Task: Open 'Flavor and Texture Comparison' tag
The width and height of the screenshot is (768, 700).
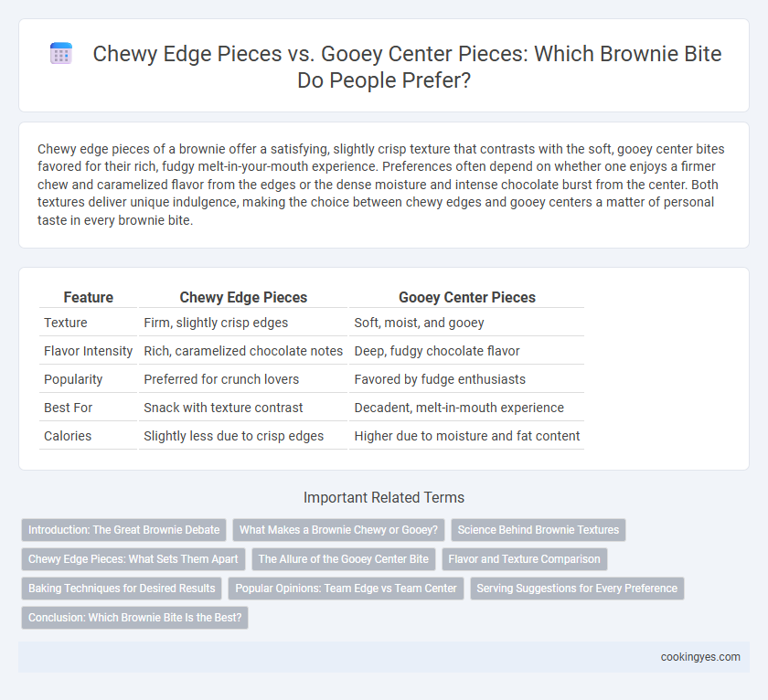Action: pos(525,559)
